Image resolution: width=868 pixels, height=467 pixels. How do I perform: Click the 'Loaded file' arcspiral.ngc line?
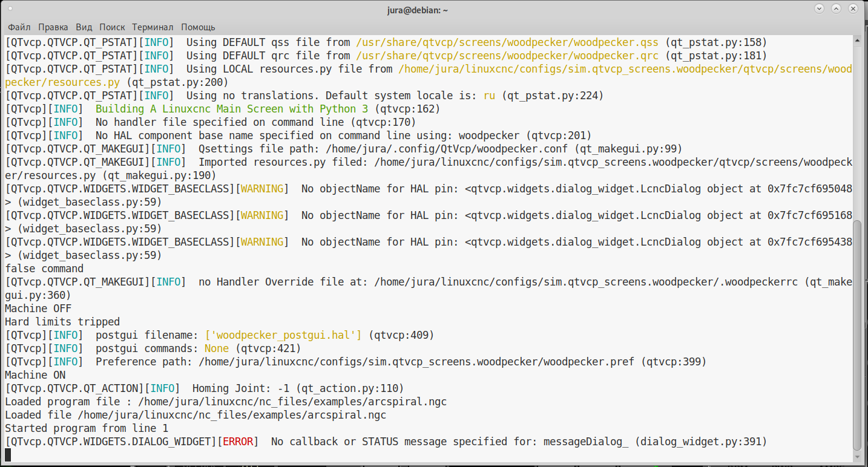point(196,415)
